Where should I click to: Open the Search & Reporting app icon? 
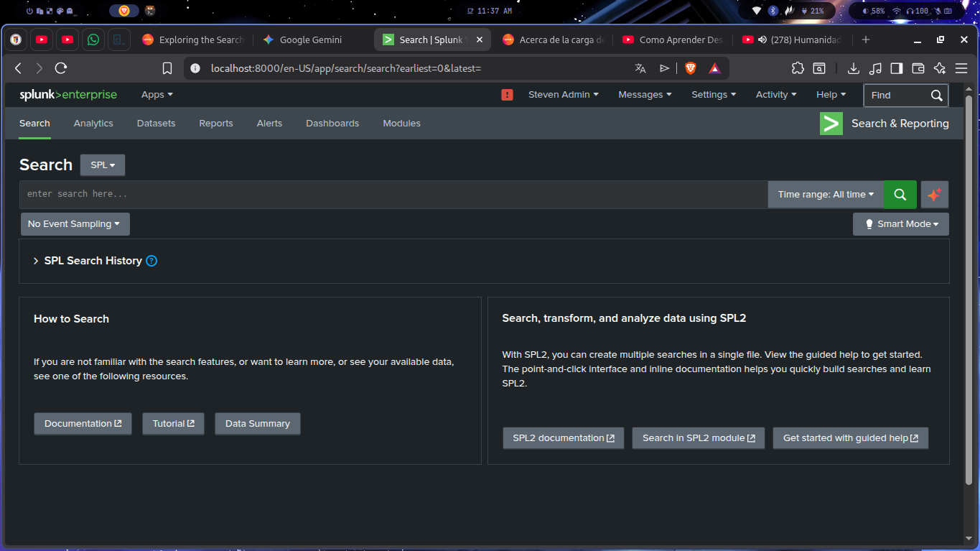point(831,123)
